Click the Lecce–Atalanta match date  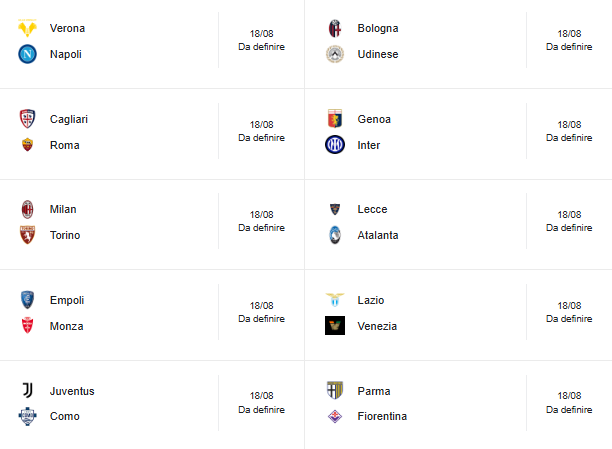(569, 214)
